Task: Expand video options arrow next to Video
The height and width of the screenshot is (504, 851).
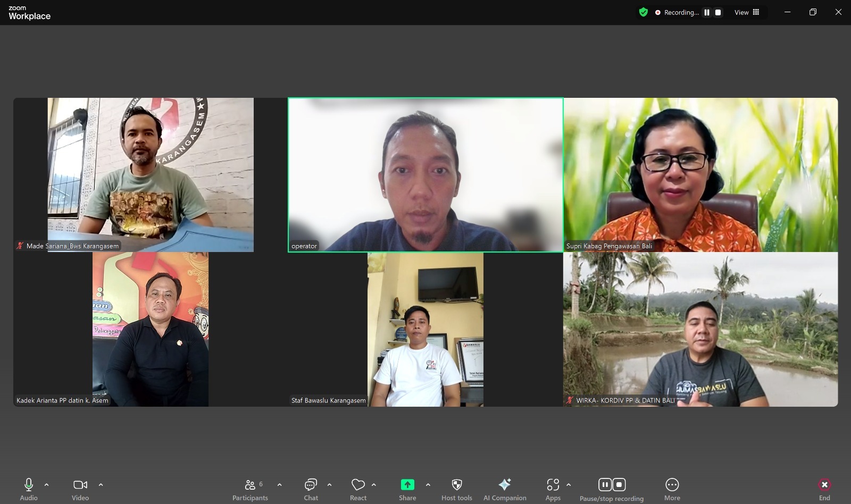Action: tap(101, 485)
